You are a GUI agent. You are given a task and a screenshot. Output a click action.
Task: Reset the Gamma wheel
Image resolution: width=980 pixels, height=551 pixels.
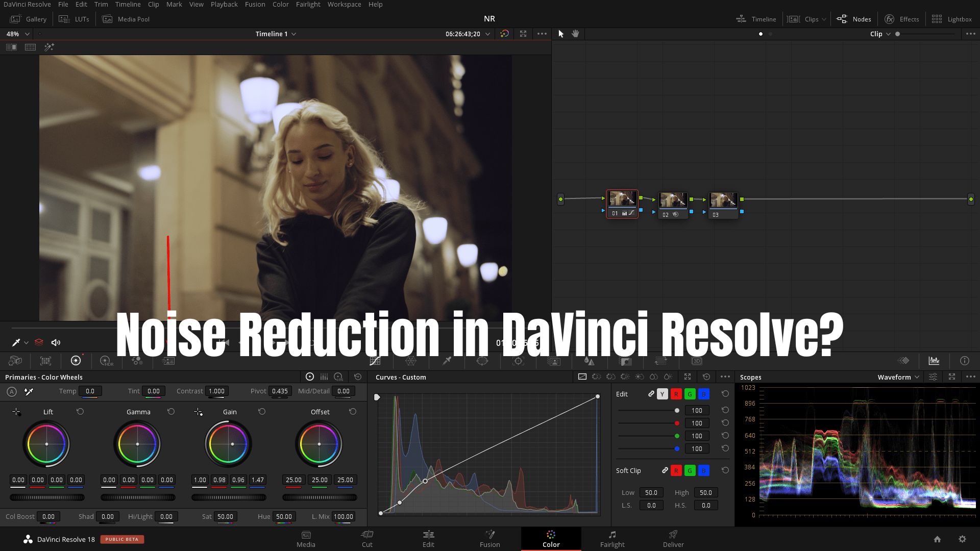click(171, 411)
